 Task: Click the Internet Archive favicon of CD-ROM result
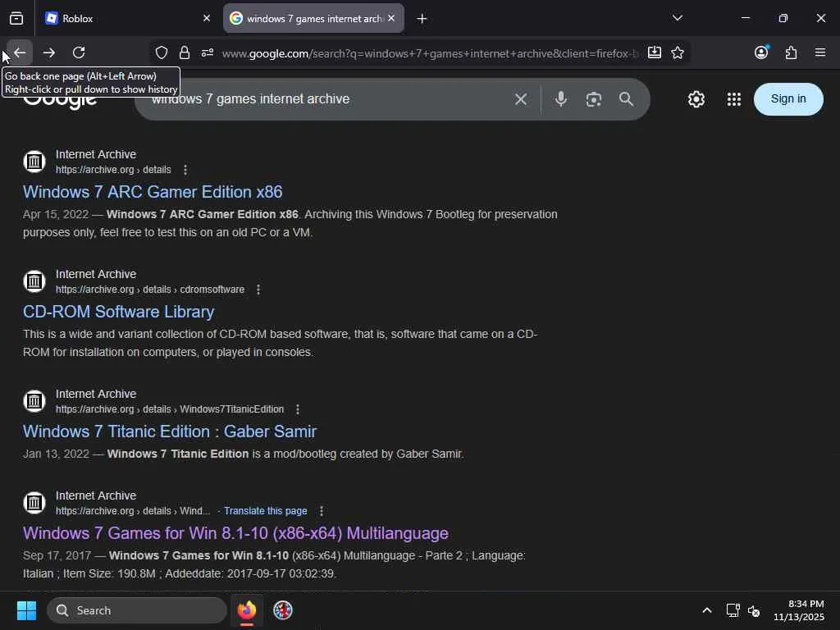tap(34, 281)
